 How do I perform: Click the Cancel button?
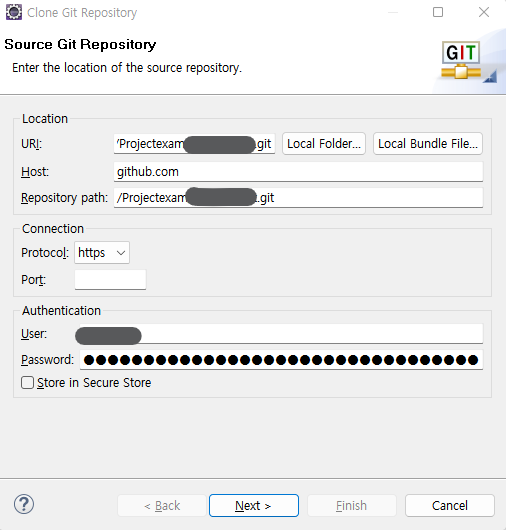[x=450, y=506]
